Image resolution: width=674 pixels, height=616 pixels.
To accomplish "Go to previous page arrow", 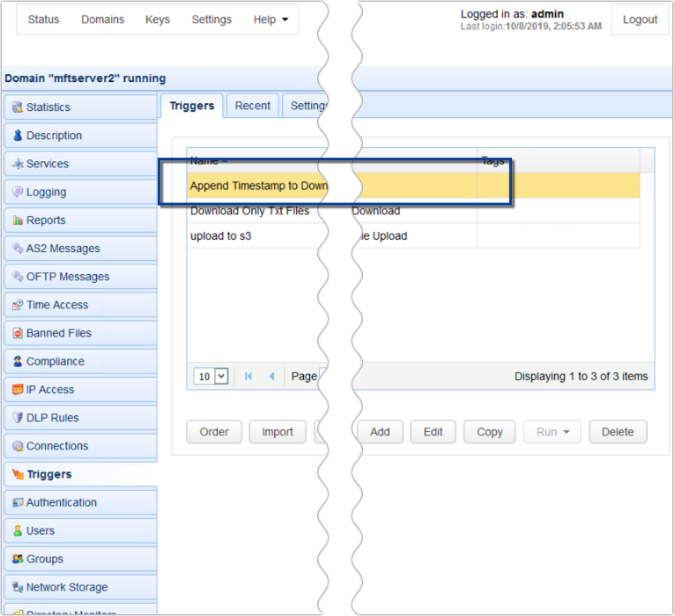I will (x=271, y=376).
